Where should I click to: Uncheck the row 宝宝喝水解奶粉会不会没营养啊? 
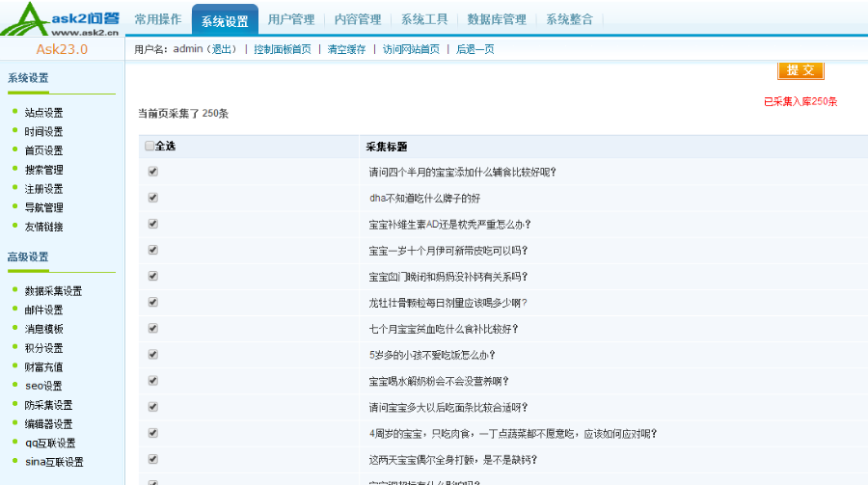tap(153, 380)
